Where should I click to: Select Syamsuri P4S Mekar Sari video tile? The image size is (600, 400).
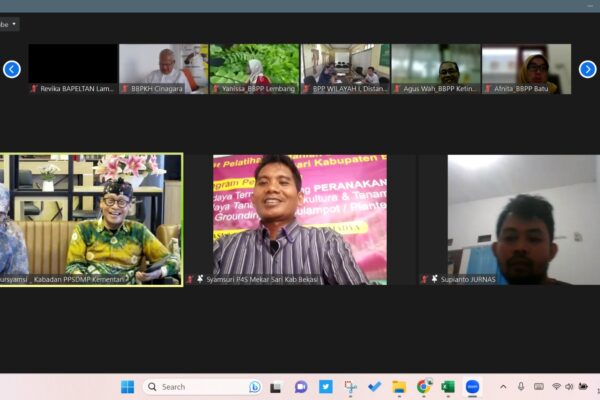coord(300,220)
